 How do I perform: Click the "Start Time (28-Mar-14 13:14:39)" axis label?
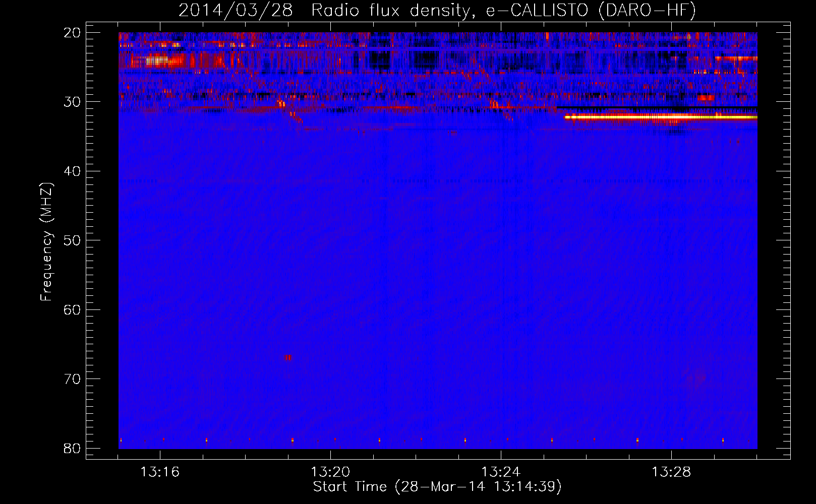437,487
